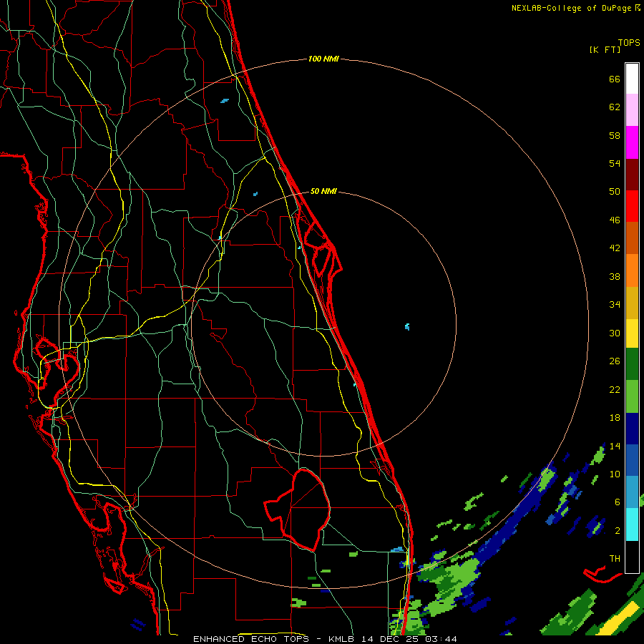
Task: Click the "100 NMI" range ring label
Action: pos(323,59)
